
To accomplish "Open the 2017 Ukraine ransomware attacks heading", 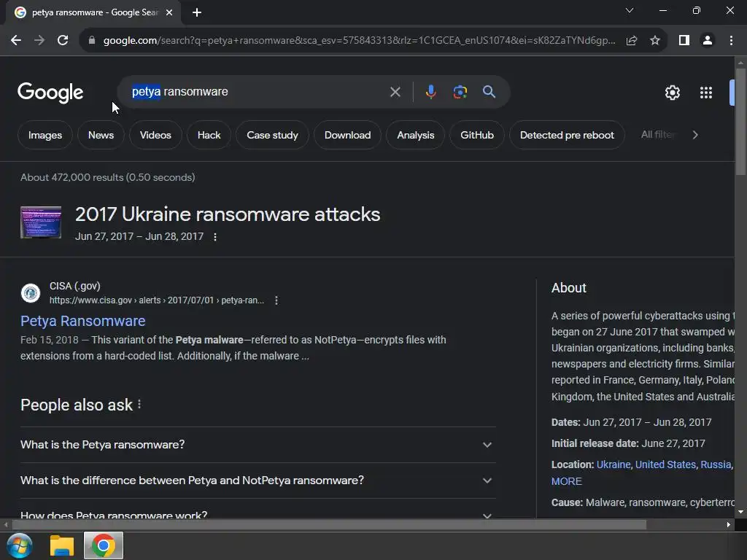I will (x=228, y=215).
